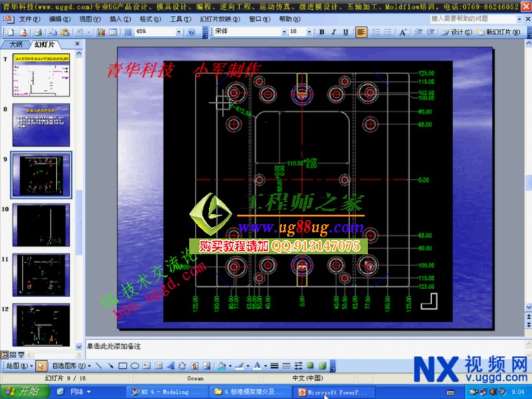
Task: Insert diagram or organization chart
Action: pyautogui.click(x=182, y=366)
